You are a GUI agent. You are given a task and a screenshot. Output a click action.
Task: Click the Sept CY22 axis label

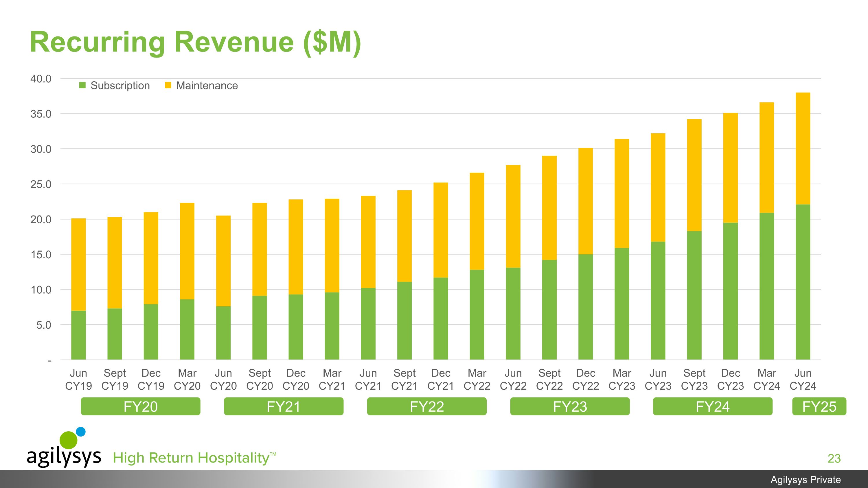[549, 380]
